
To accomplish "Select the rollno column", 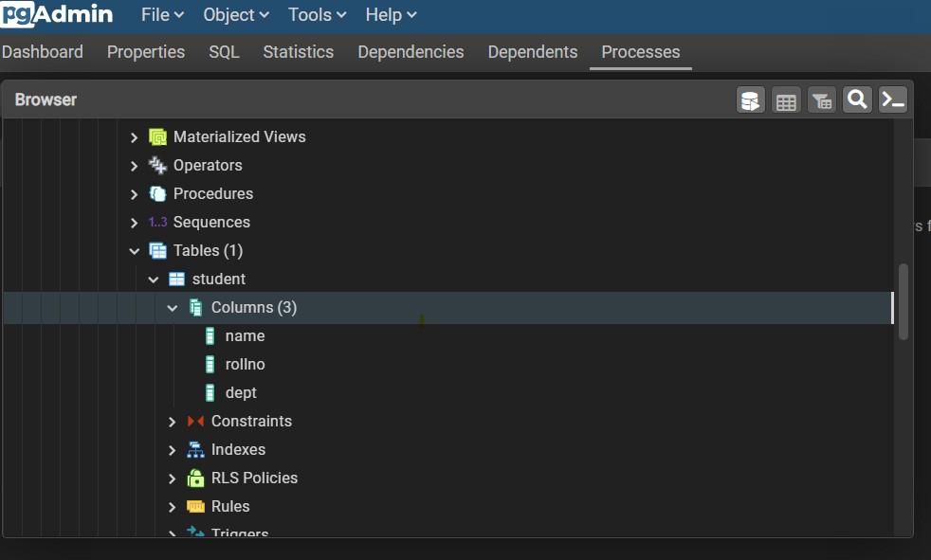I will coord(245,364).
